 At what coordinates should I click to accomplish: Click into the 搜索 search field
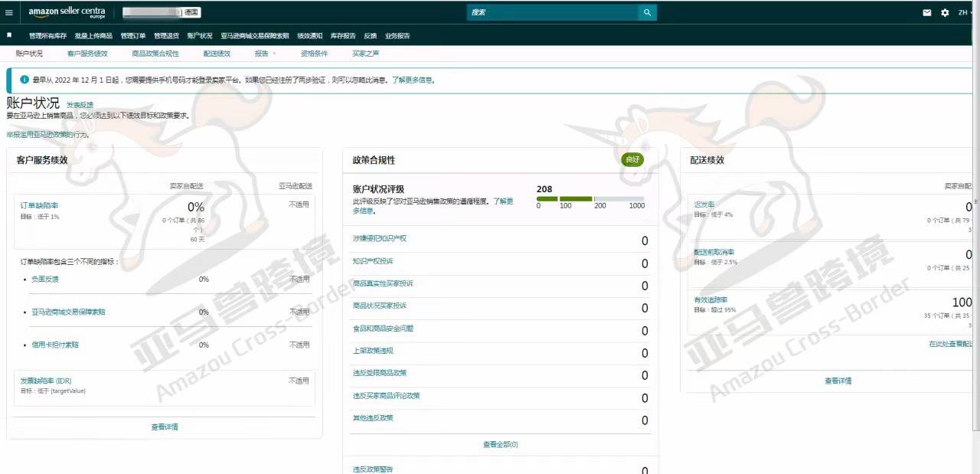pyautogui.click(x=553, y=12)
